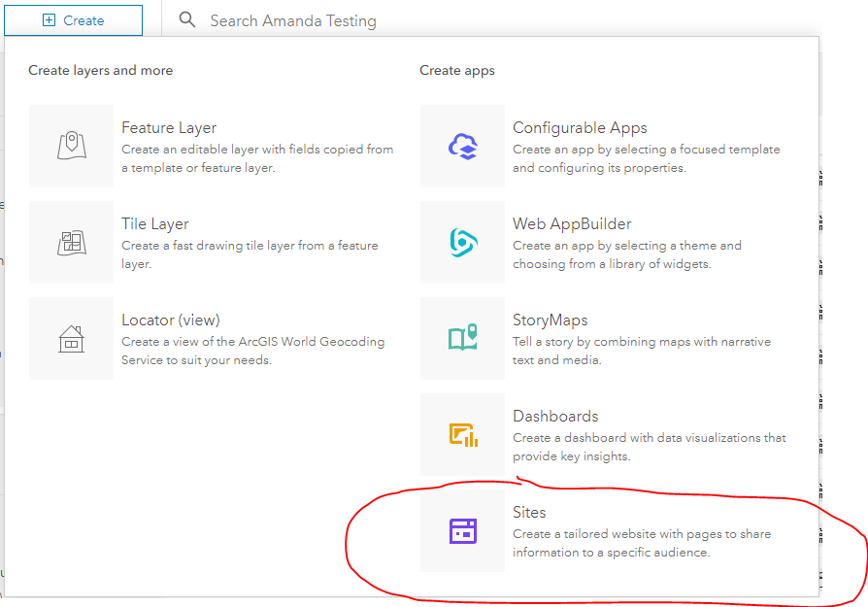Click the Tile Layer description text
Screen dimensions: 868x607
(250, 254)
